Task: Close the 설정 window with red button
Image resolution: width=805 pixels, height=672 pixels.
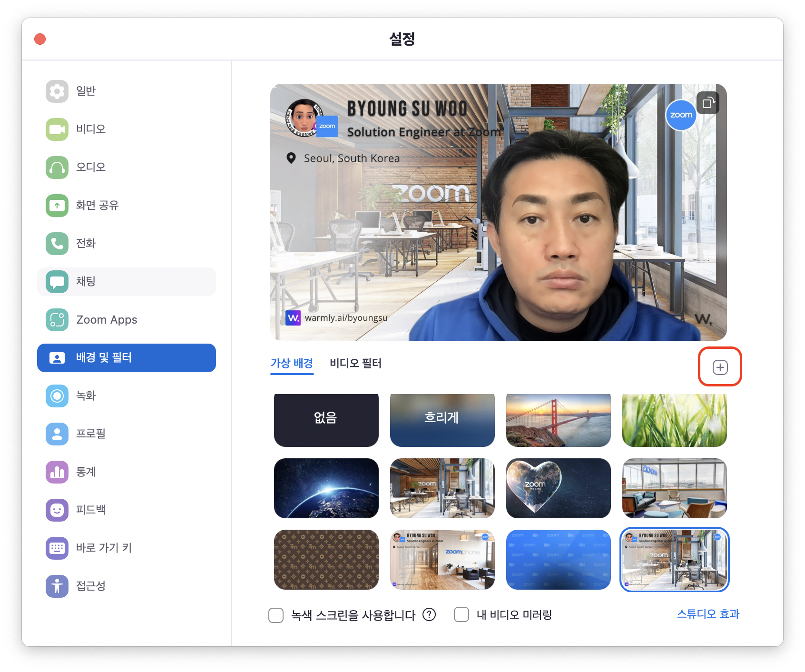Action: tap(40, 39)
